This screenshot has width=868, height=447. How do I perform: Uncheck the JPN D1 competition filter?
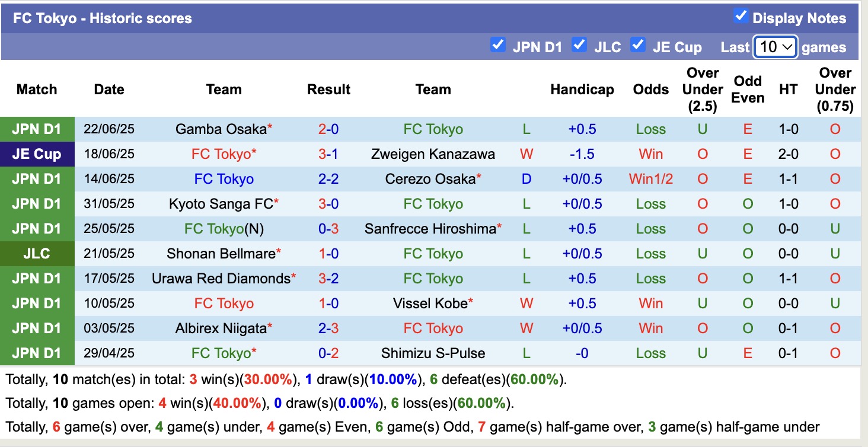(498, 44)
